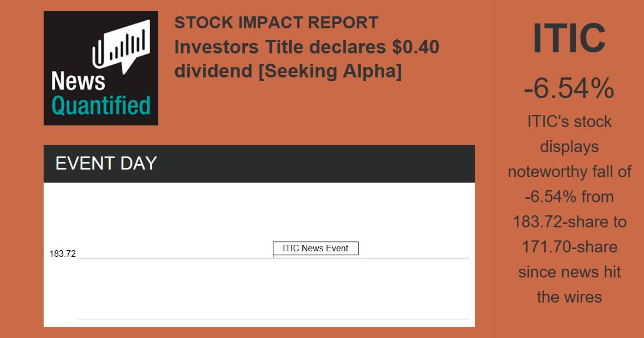Image resolution: width=644 pixels, height=338 pixels.
Task: Click the 183.72 y-axis price label
Action: click(63, 253)
